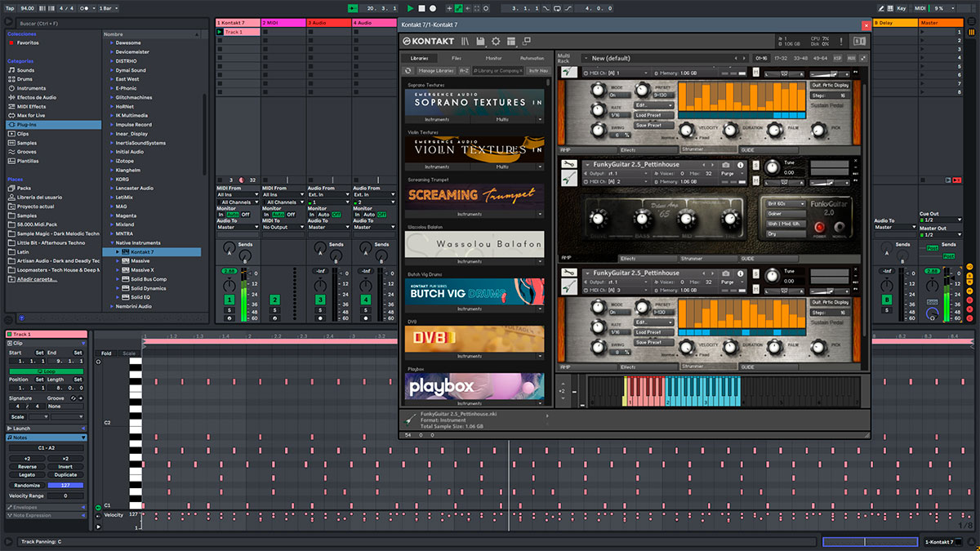
Task: Click the KSP button in Kontakt multi rack
Action: pos(840,58)
